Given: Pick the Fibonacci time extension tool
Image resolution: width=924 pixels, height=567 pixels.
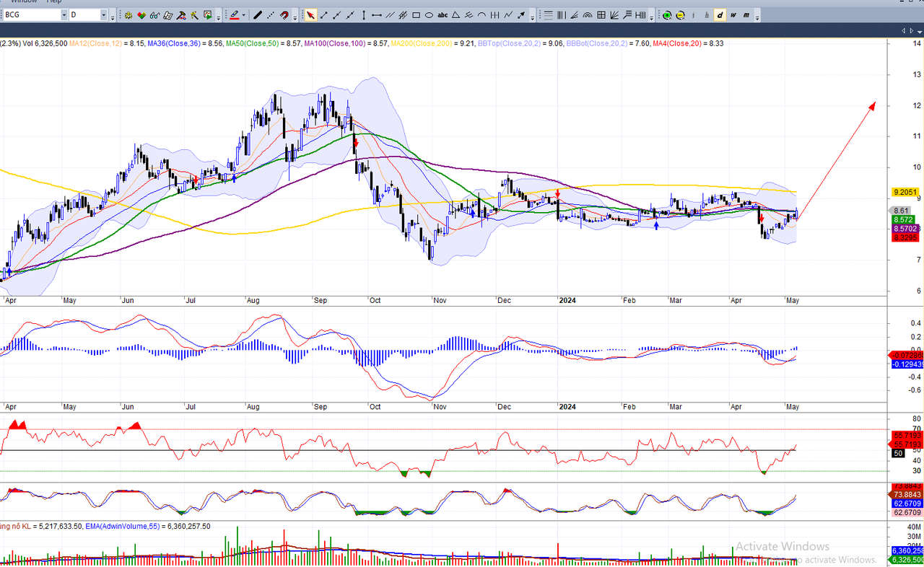Looking at the screenshot, I should [x=640, y=15].
